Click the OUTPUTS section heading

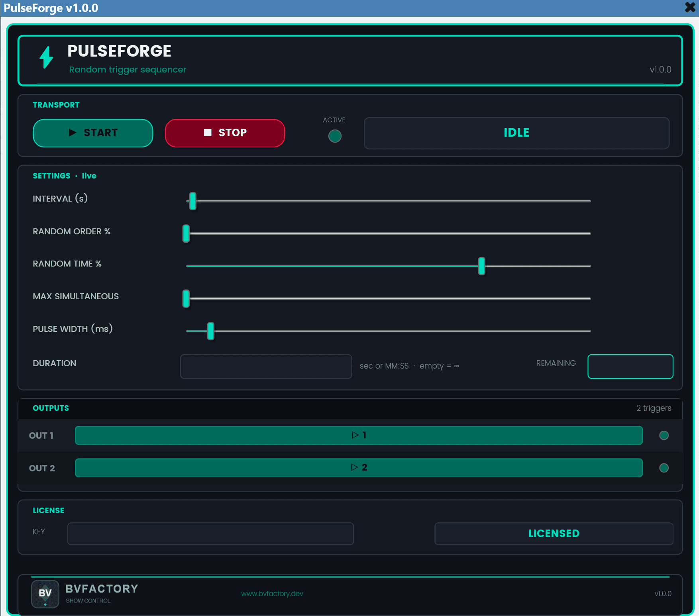coord(51,408)
